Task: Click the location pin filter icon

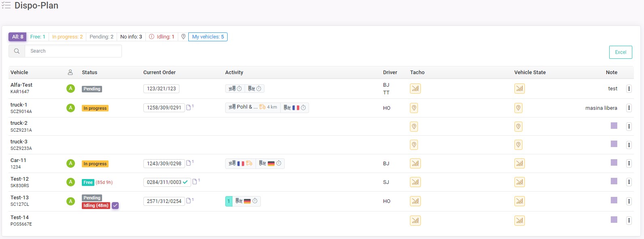Action: [183, 37]
